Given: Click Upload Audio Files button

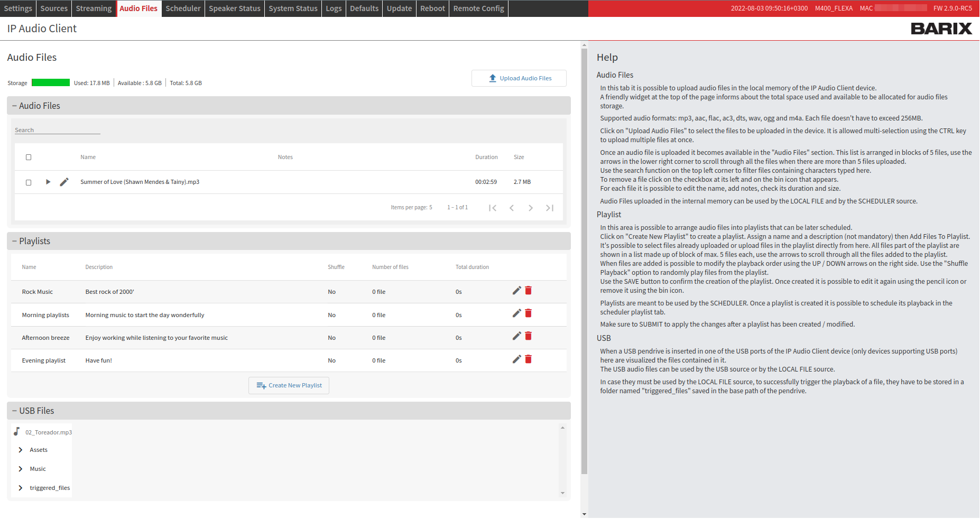Looking at the screenshot, I should click(x=519, y=78).
